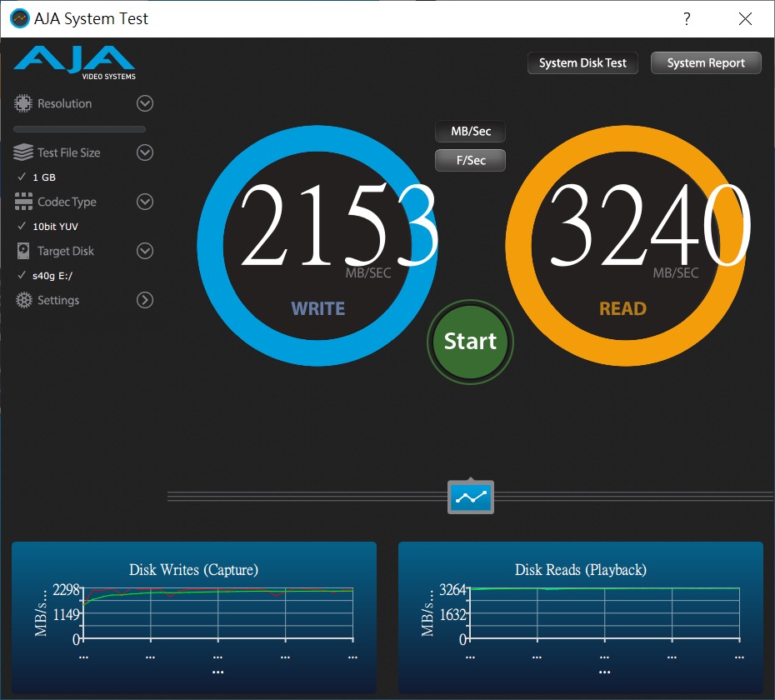Click the AJA System Test window title
The height and width of the screenshot is (700, 775).
click(x=91, y=19)
